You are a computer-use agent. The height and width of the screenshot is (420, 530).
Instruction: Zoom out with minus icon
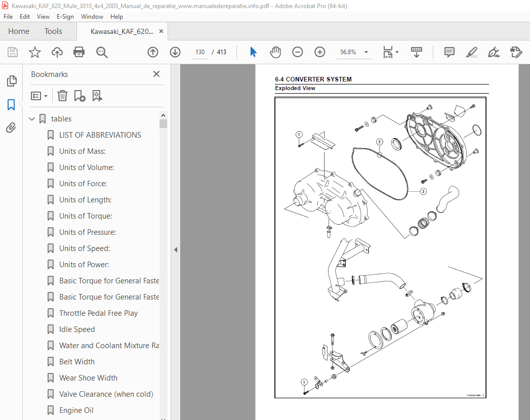[298, 52]
